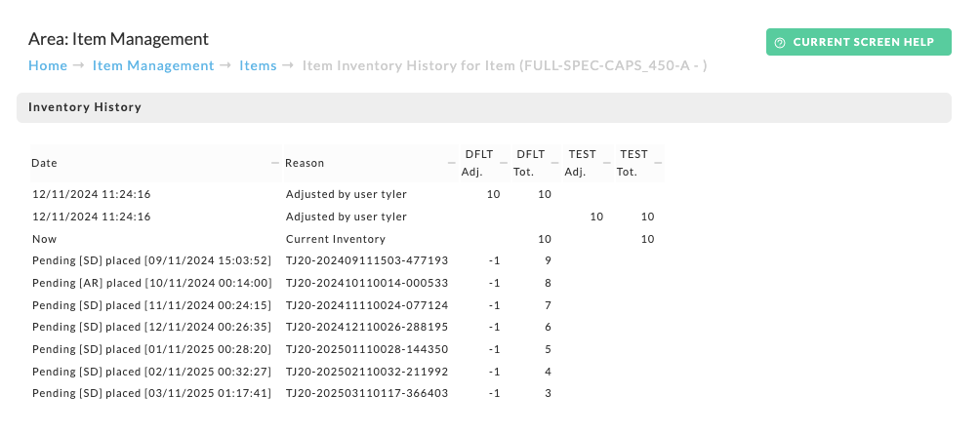This screenshot has width=980, height=434.
Task: Sort by TEST Tot. column header
Action: tap(633, 163)
